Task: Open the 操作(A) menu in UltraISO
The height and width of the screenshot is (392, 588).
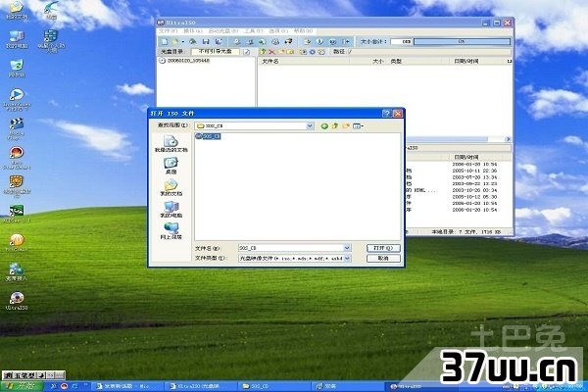Action: (193, 30)
